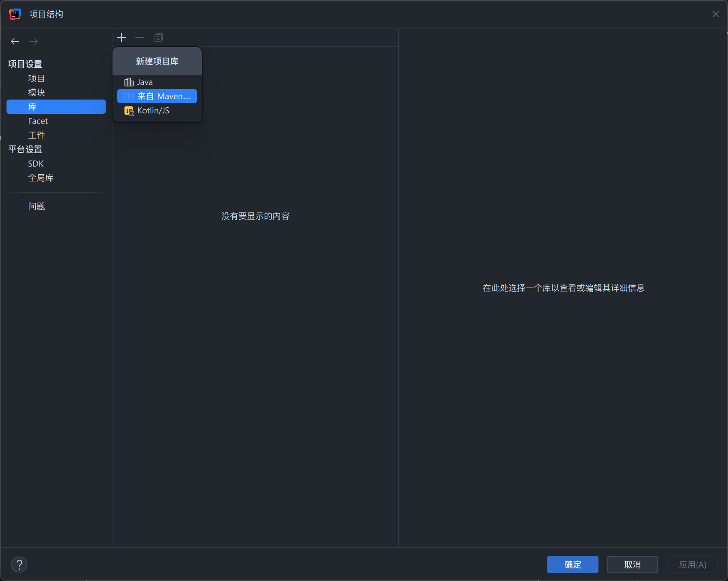728x581 pixels.
Task: Click the minus remove library icon
Action: tap(140, 38)
